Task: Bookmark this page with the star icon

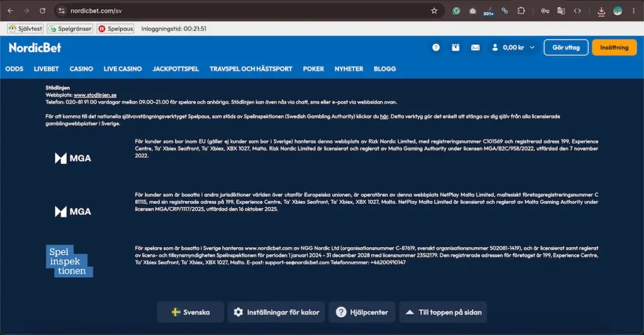Action: click(x=434, y=11)
